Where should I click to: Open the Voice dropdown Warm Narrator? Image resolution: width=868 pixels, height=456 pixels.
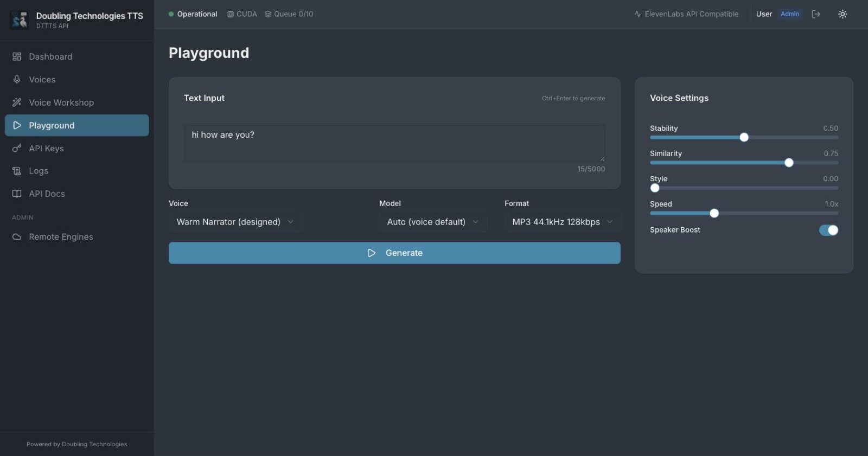coord(235,222)
